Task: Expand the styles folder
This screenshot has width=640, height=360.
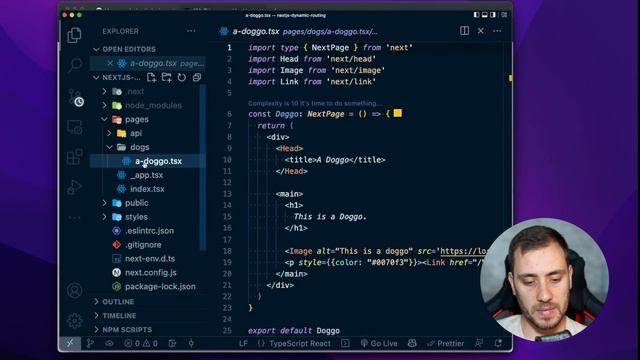Action: coord(104,217)
